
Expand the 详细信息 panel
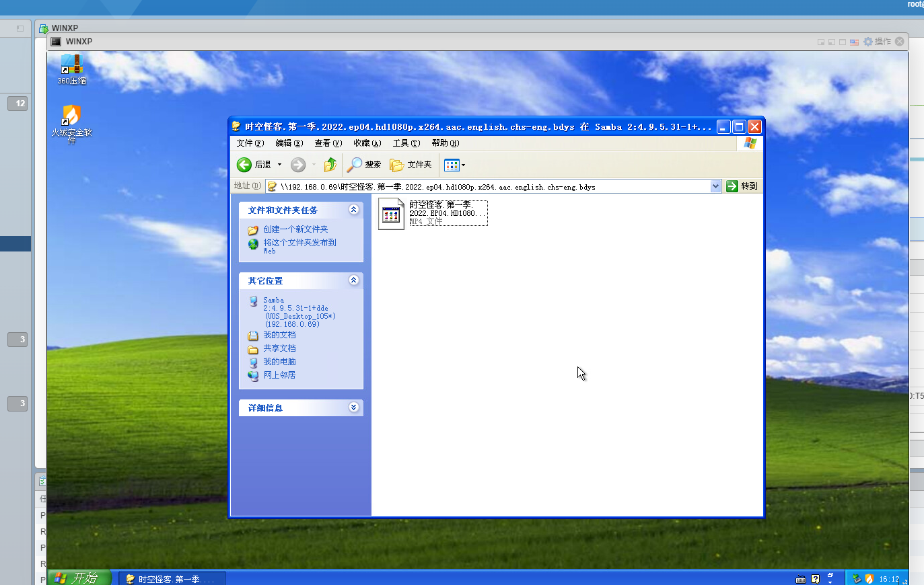(x=353, y=407)
